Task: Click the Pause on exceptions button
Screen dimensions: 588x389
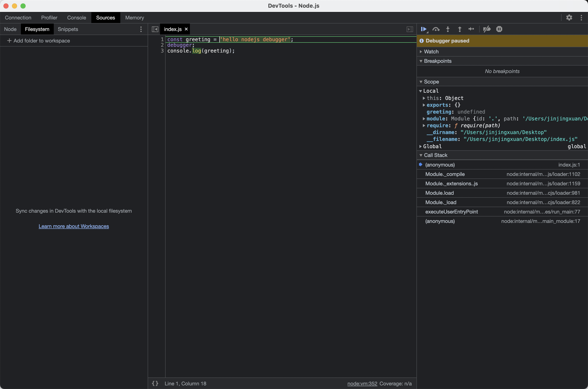Action: pyautogui.click(x=499, y=29)
